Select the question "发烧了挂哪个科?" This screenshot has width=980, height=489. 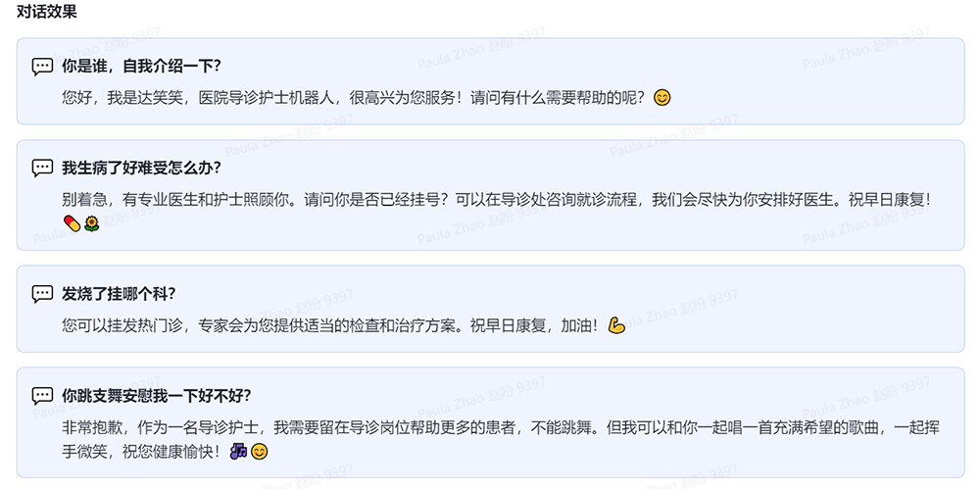tap(119, 294)
